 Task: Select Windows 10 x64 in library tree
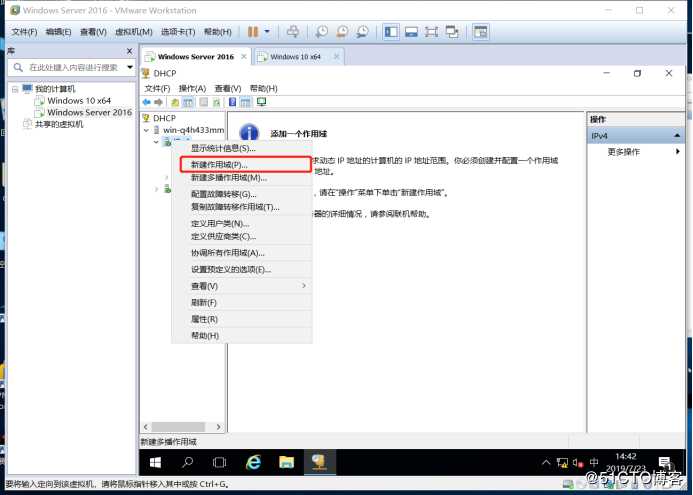pos(79,101)
